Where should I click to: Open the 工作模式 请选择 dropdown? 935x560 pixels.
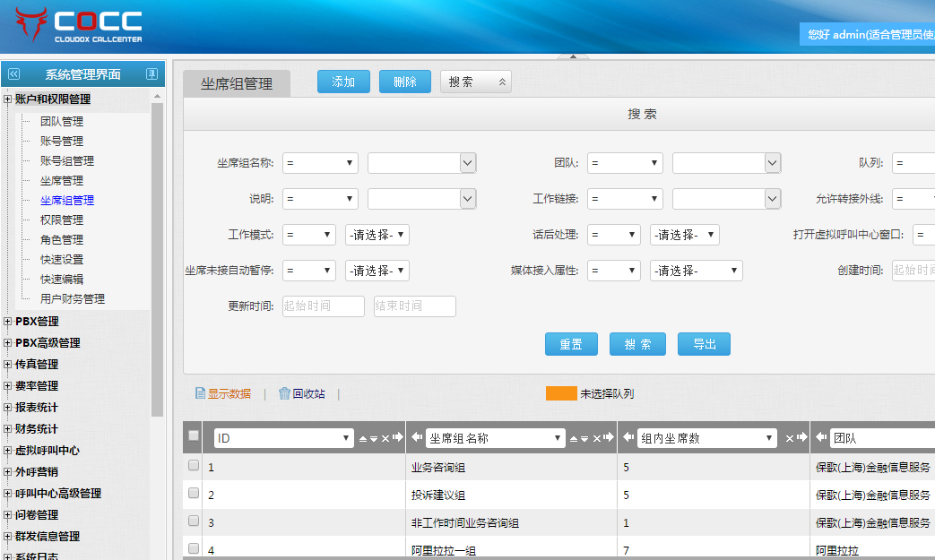(377, 235)
